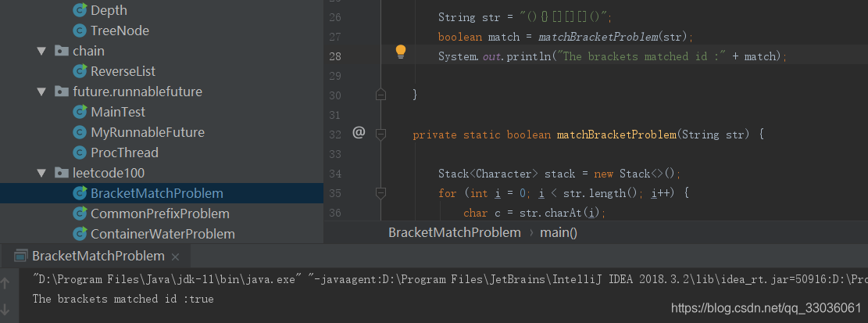Screen dimensions: 868x323
Task: Close the BracketMatchProblem run tab
Action: 176,257
